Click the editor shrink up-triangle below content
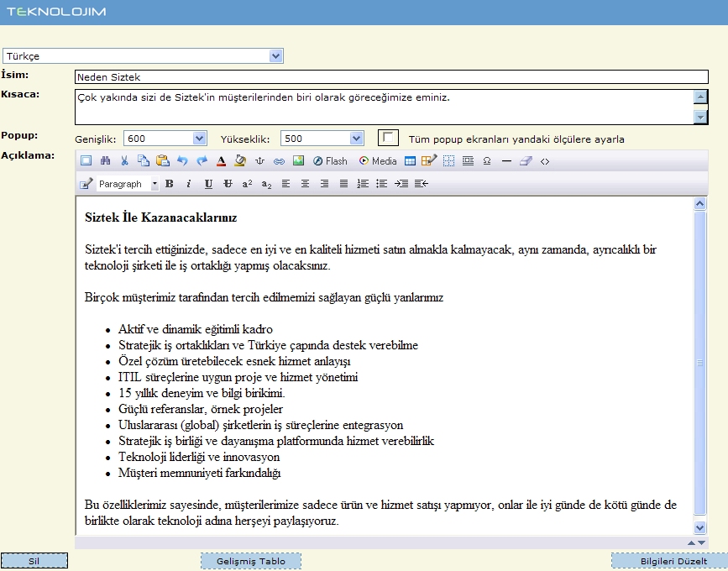 tap(691, 542)
